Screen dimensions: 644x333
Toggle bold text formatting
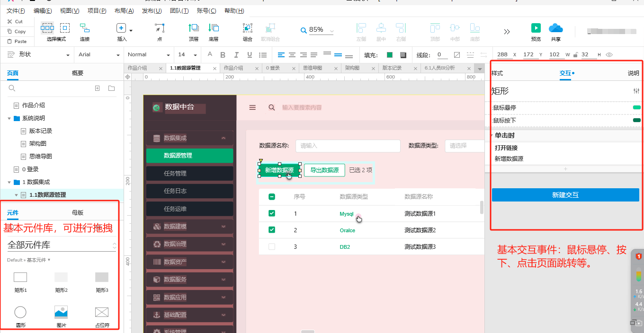click(x=223, y=55)
